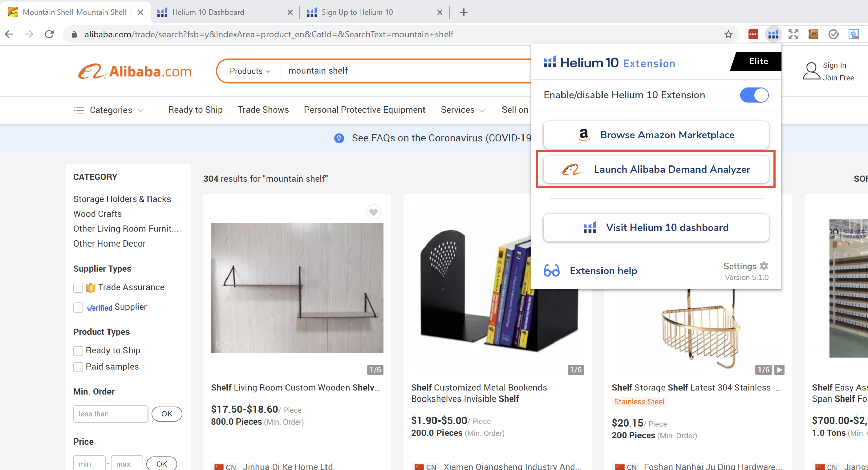This screenshot has width=868, height=470.
Task: Favorite the wooden shelf product with the heart
Action: click(x=373, y=212)
